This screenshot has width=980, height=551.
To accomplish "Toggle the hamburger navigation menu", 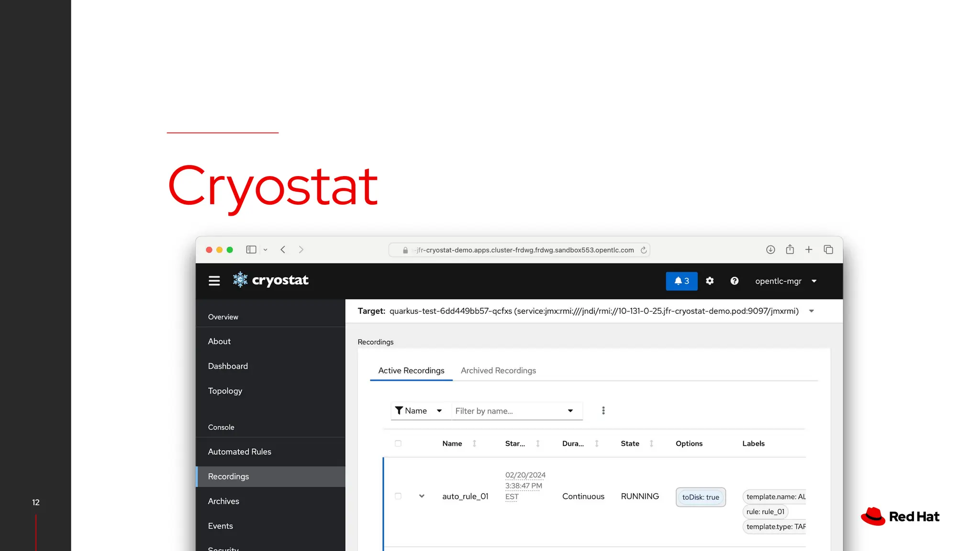I will click(x=214, y=281).
